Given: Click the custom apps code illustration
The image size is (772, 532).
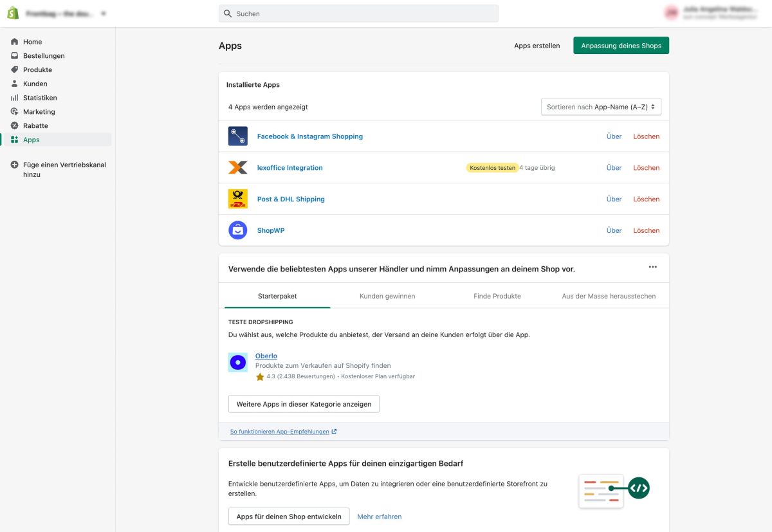Looking at the screenshot, I should (x=614, y=491).
